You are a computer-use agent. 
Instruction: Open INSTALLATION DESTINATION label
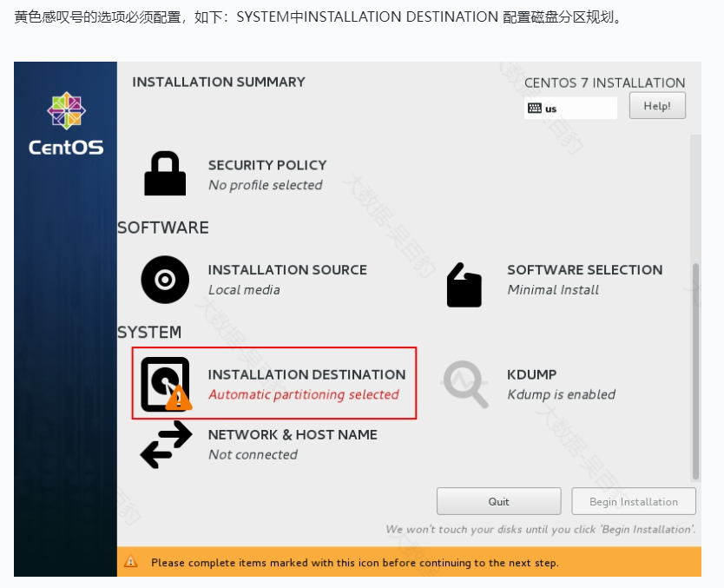(x=306, y=374)
